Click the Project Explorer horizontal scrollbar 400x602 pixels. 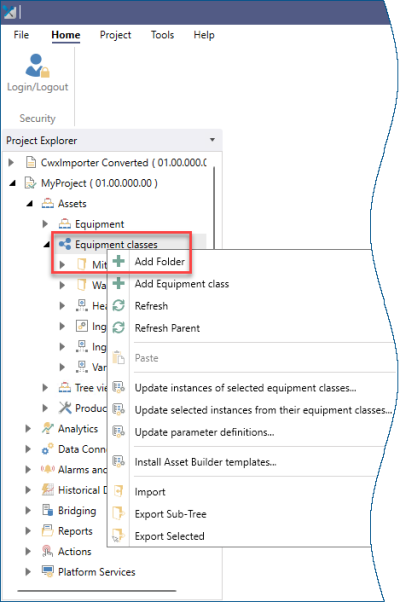click(97, 591)
